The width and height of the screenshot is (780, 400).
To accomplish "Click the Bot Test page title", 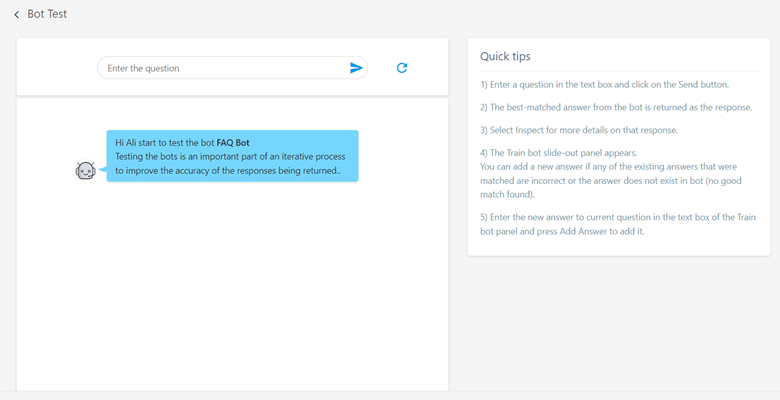I will 47,14.
